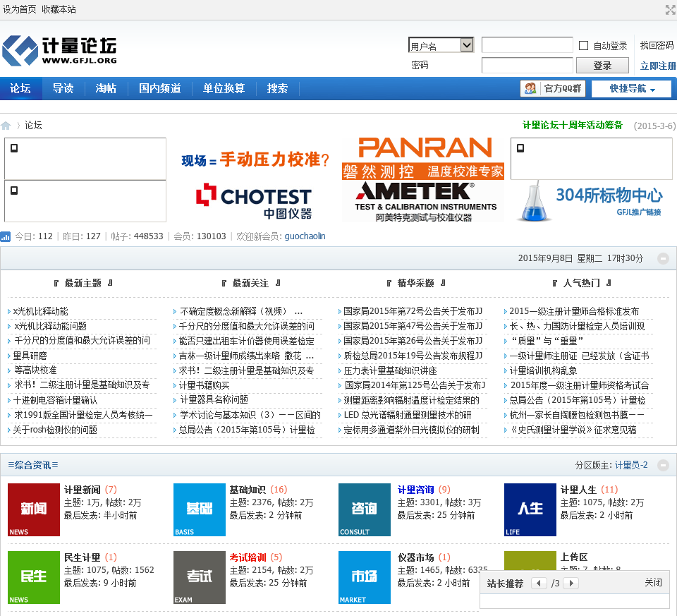677x616 pixels.
Task: Open topic “质量”与“重量”
Action: [x=547, y=341]
